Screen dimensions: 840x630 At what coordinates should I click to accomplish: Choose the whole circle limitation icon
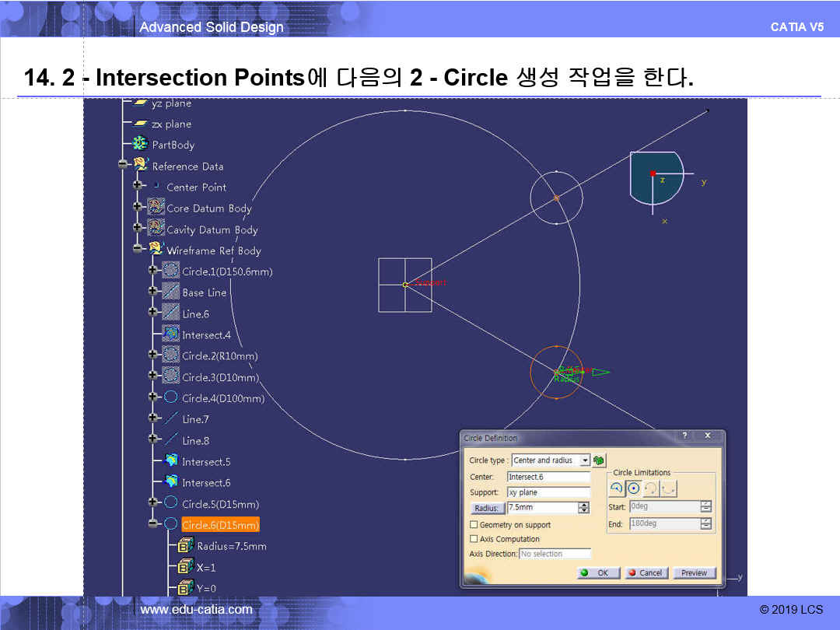click(x=634, y=488)
